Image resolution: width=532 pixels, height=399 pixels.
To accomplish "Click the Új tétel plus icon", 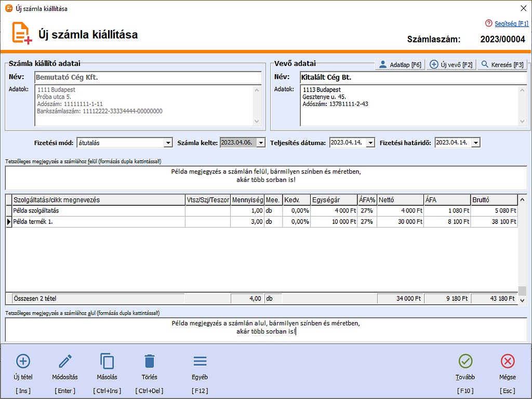I will click(x=23, y=361).
